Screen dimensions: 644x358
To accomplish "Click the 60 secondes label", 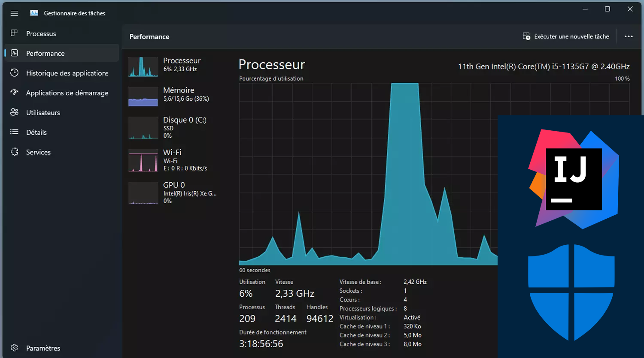I will (255, 270).
